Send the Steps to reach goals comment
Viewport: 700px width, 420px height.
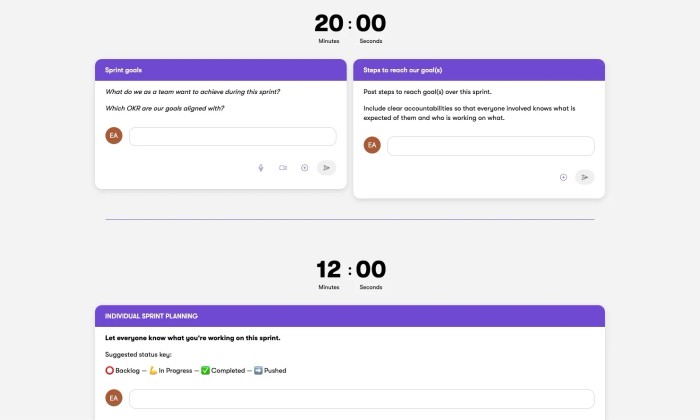(585, 177)
